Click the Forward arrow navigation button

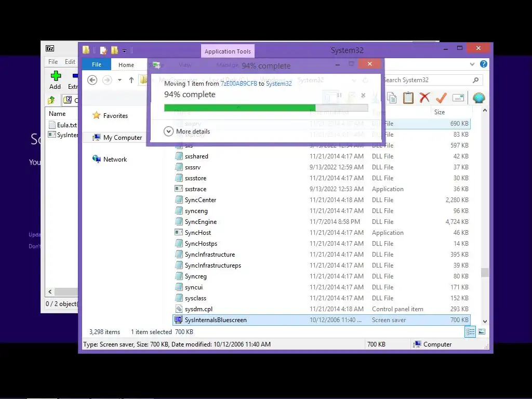107,80
